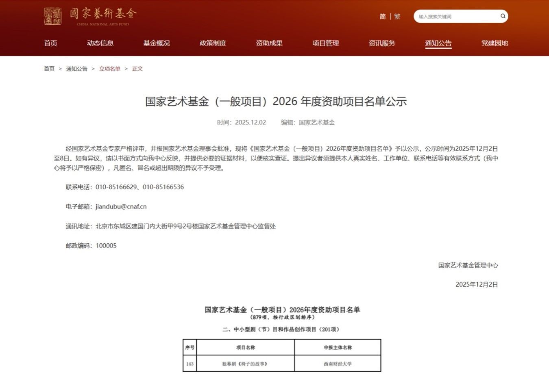Viewport: 549px width, 392px height.
Task: Click the 通知公告 breadcrumb link
Action: (x=76, y=69)
